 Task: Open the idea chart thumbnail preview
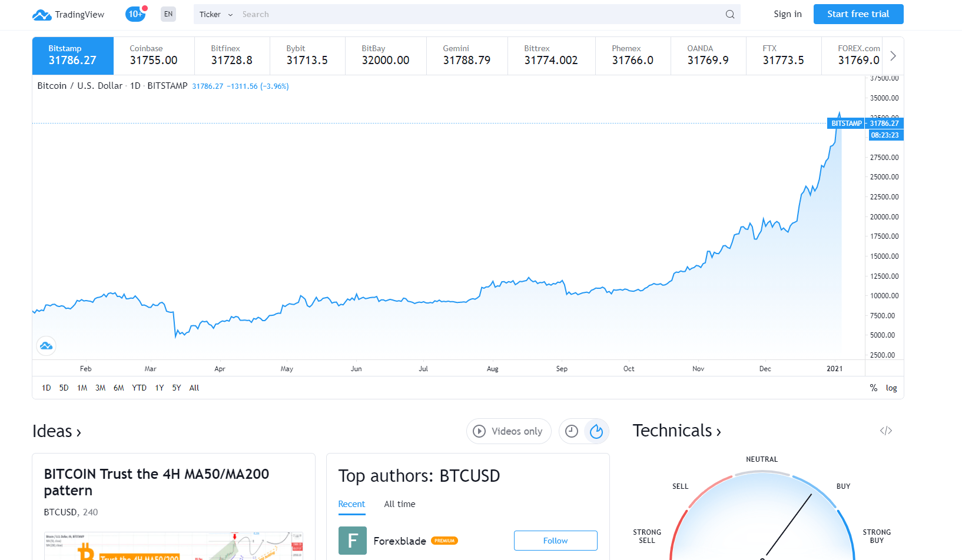point(174,546)
